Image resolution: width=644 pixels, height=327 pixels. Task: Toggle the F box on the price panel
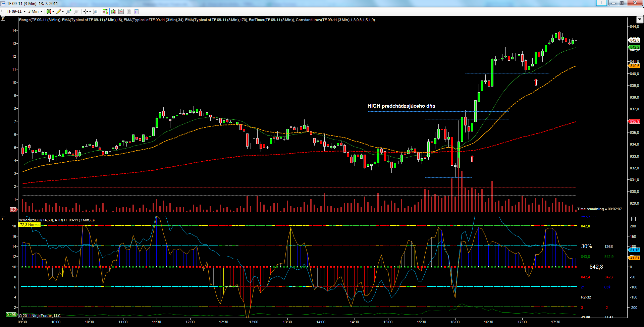click(x=3, y=19)
